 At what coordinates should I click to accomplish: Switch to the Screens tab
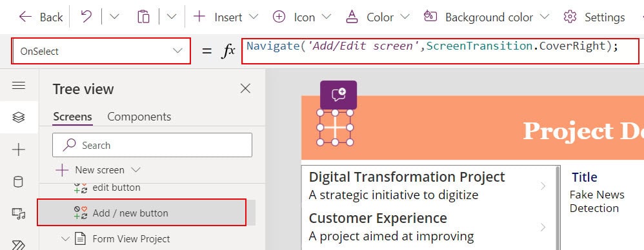[73, 117]
